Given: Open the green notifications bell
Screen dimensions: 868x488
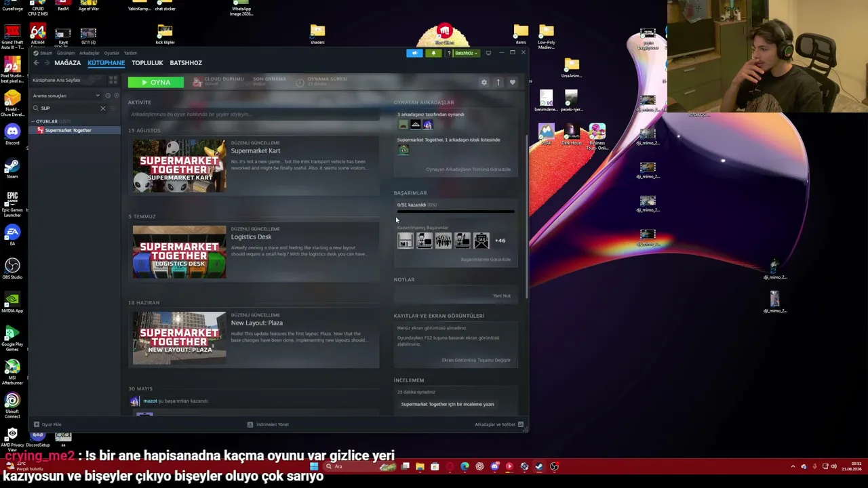Looking at the screenshot, I should pyautogui.click(x=433, y=53).
